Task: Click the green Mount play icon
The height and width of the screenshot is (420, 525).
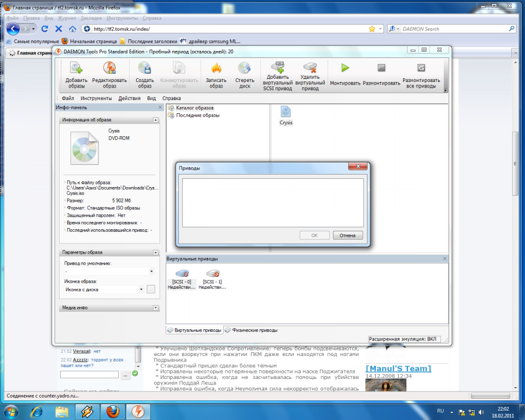Action: pyautogui.click(x=345, y=68)
